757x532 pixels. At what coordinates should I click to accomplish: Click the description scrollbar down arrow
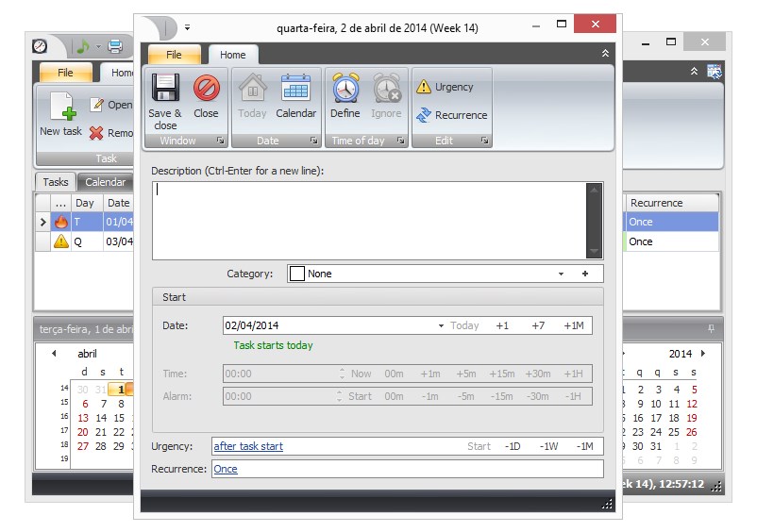pyautogui.click(x=594, y=251)
